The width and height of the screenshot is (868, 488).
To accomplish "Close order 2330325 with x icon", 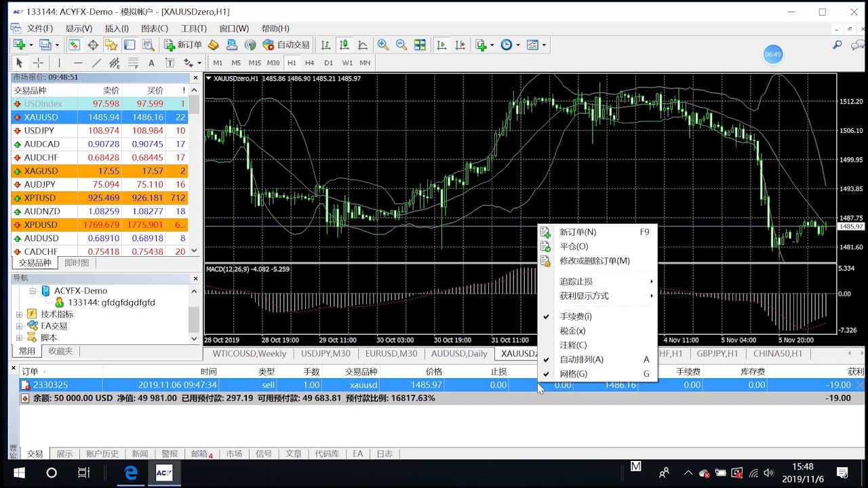I will [860, 385].
